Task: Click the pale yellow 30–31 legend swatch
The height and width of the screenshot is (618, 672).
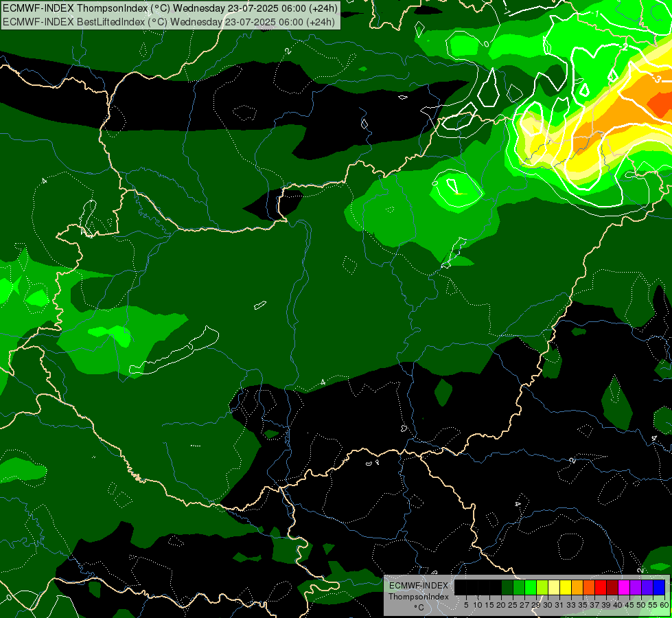Action: pyautogui.click(x=554, y=588)
